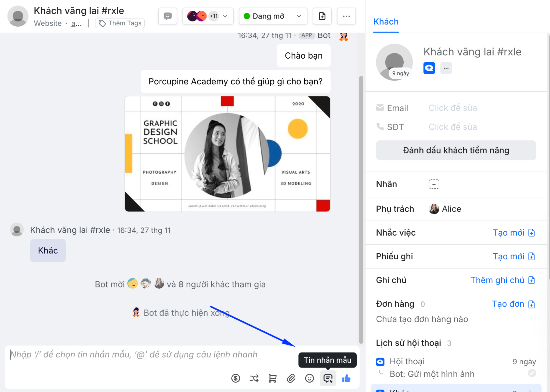
Task: Click the message input field
Action: pos(150,355)
